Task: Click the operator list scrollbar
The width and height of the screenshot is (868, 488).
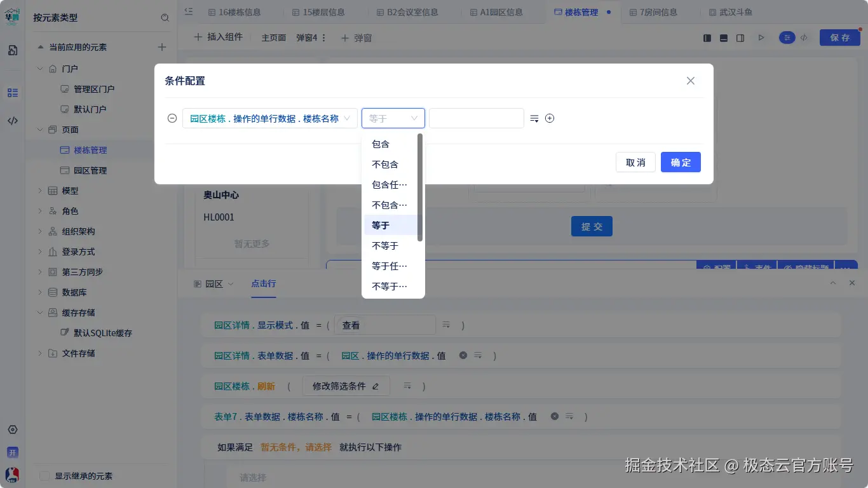Action: coord(420,187)
